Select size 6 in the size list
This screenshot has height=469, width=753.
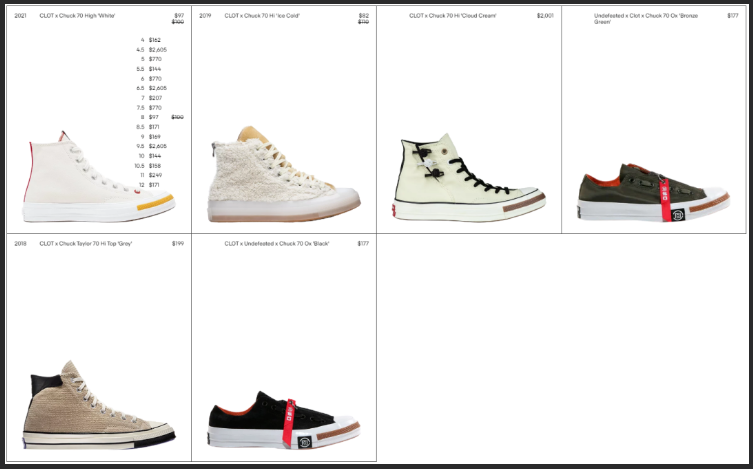click(150, 79)
